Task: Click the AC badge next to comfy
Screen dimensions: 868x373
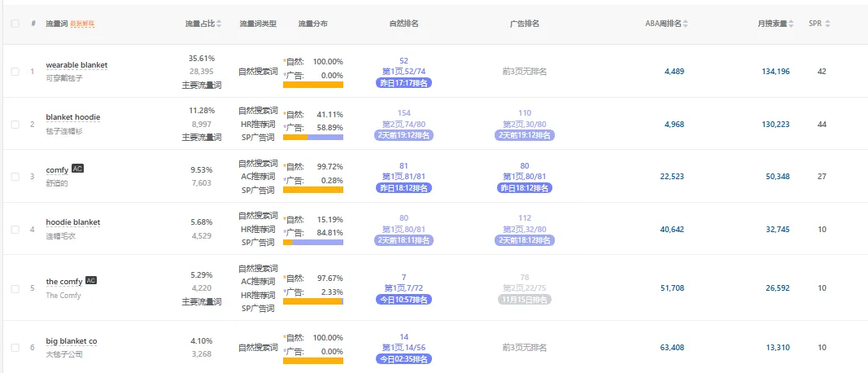Action: tap(77, 169)
